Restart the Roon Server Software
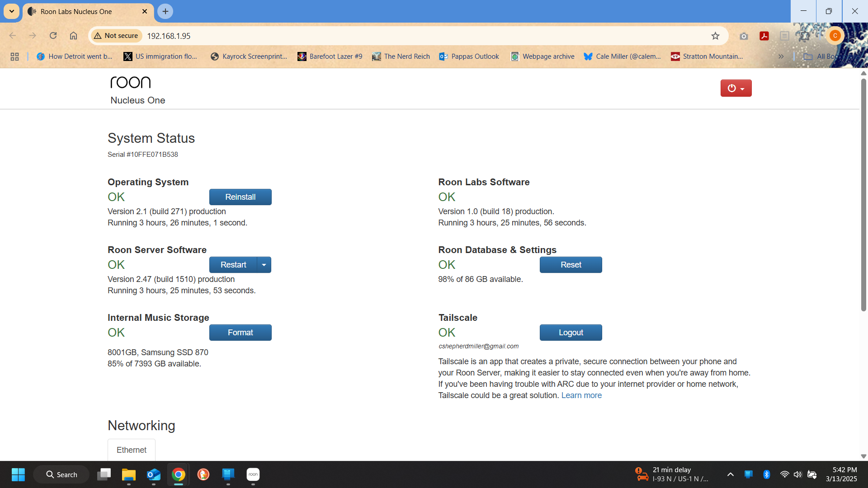 233,265
